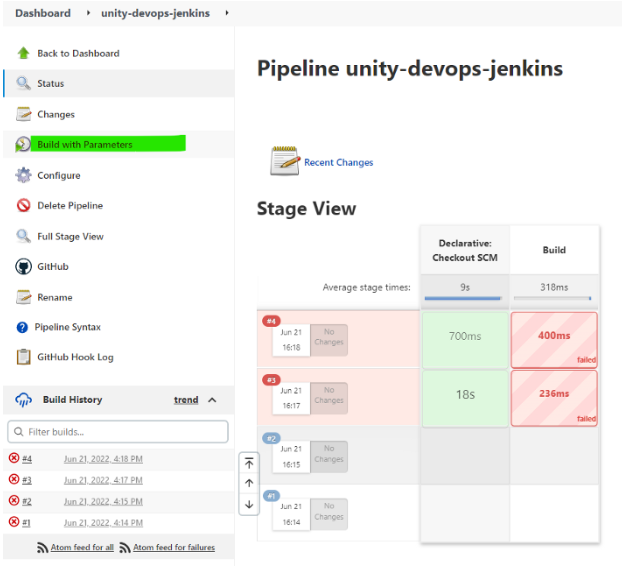This screenshot has height=571, width=622.
Task: Select Rename in the sidebar
Action: [55, 297]
